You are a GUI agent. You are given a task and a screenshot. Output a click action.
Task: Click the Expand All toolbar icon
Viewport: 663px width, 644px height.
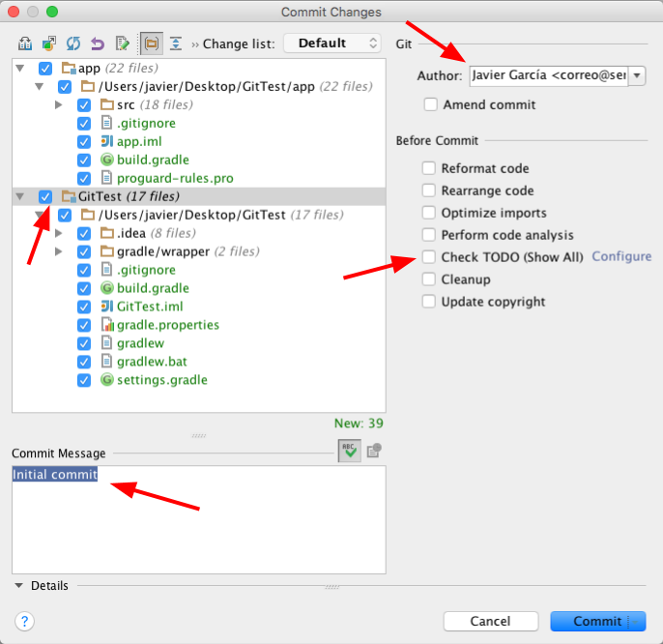175,44
